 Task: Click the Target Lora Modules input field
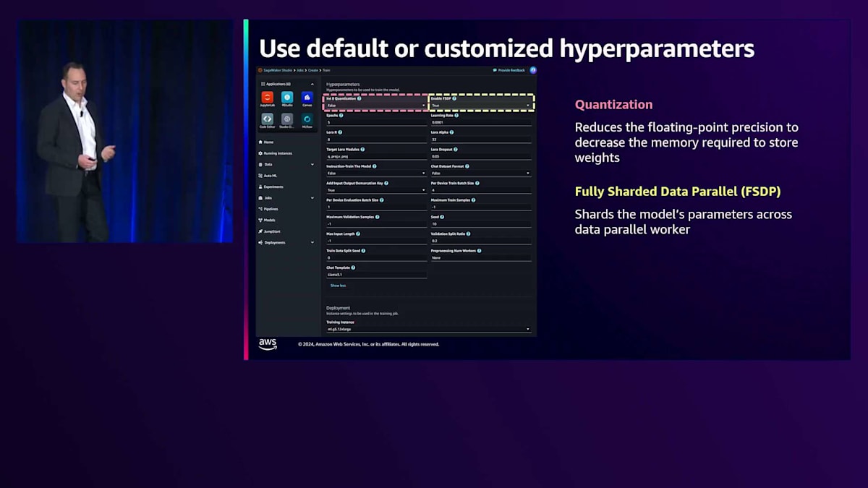[376, 156]
